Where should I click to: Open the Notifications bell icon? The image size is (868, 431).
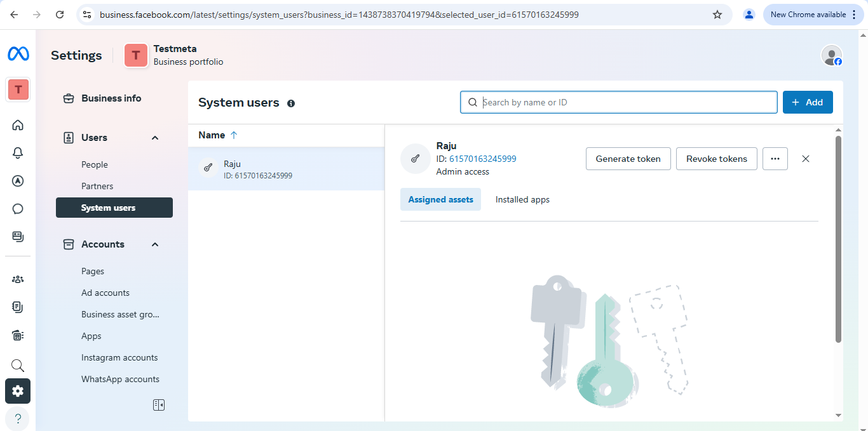click(x=17, y=153)
